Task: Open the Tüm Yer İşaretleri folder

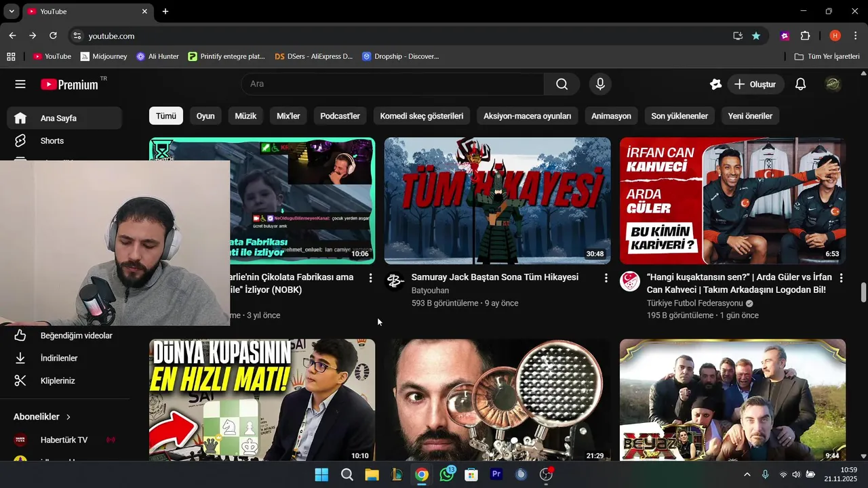Action: 827,56
